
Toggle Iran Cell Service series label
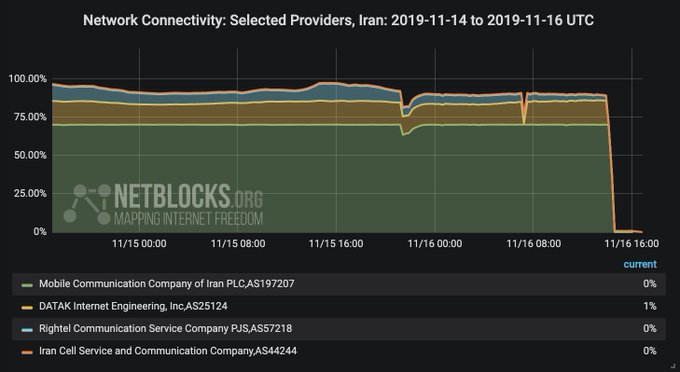click(x=168, y=351)
